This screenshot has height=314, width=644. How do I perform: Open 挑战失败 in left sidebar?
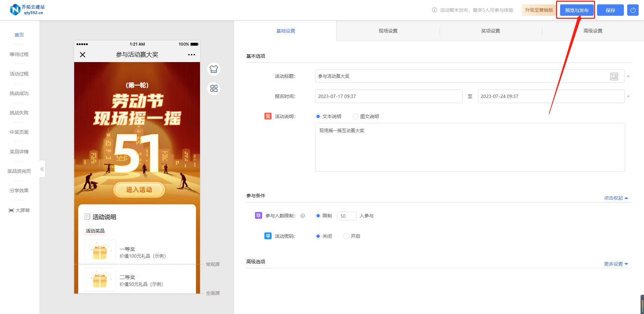tap(19, 113)
